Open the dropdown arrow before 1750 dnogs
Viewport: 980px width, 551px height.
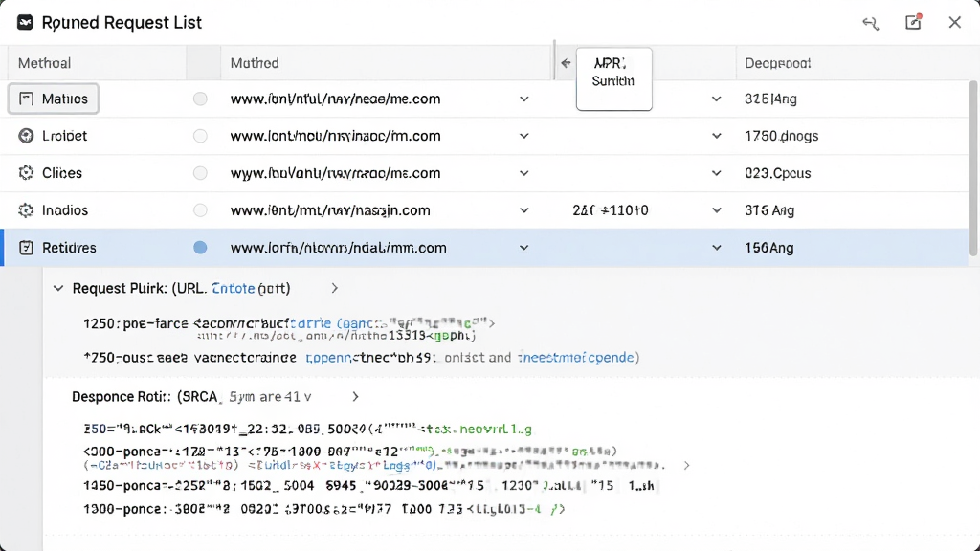pyautogui.click(x=717, y=136)
